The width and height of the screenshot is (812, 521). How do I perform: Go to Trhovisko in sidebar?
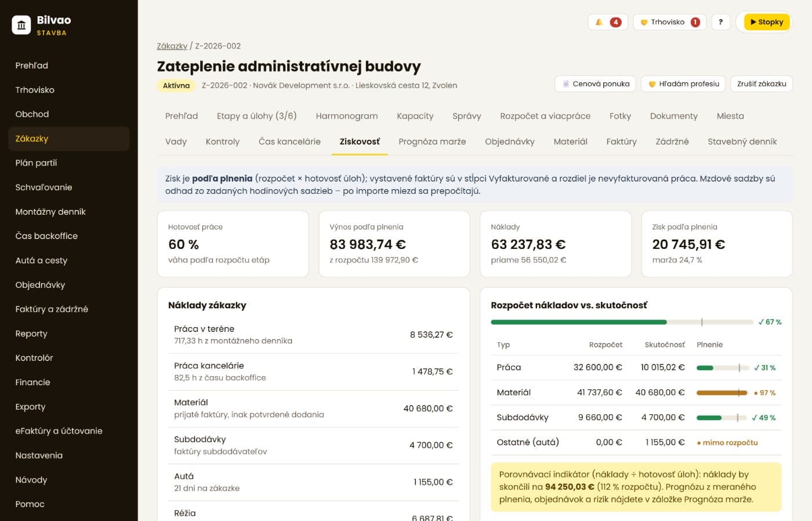pos(68,90)
